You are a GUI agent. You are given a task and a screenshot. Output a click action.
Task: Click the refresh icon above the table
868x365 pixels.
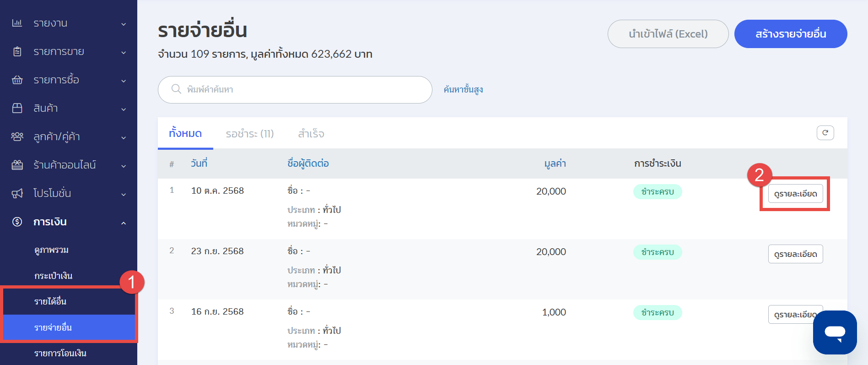(x=825, y=133)
